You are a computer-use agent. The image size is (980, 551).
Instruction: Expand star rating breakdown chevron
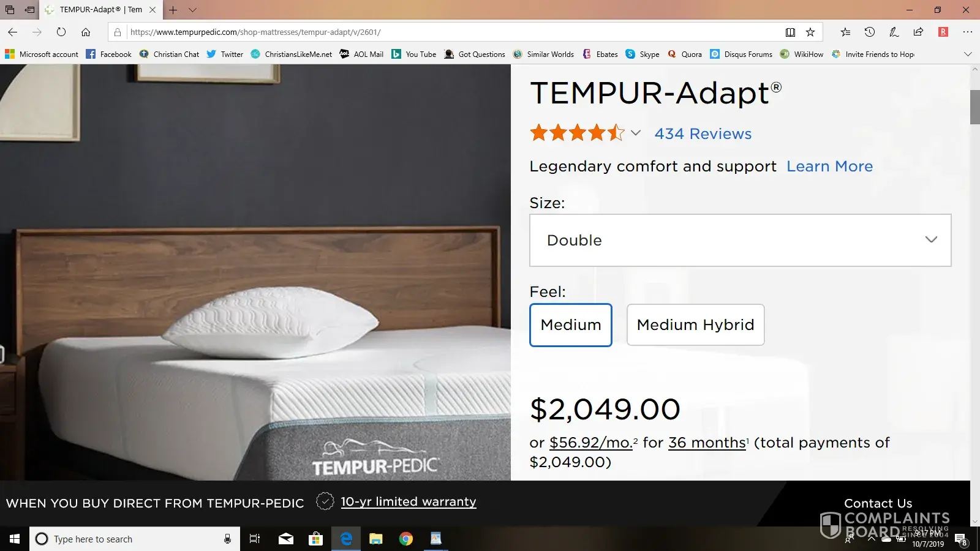click(x=636, y=133)
